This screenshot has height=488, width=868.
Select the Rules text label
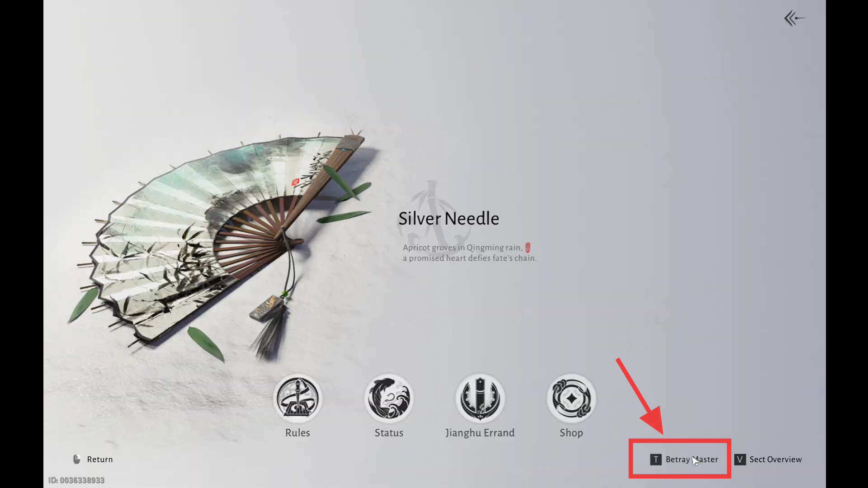point(297,432)
